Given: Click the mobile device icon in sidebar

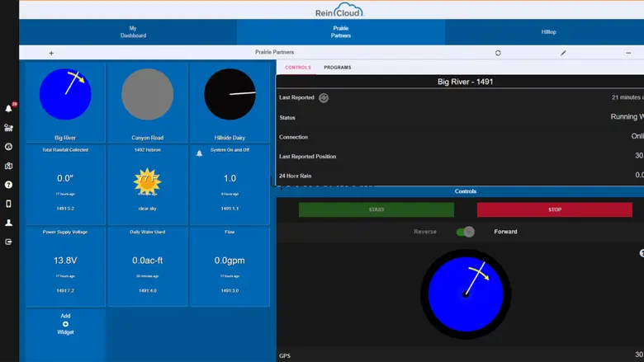Looking at the screenshot, I should [8, 204].
